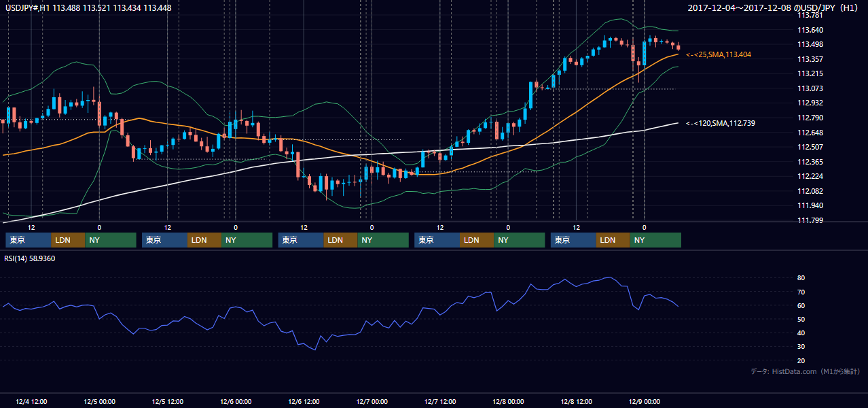
Task: Click the 120 SMA label reading 112.739
Action: 721,123
